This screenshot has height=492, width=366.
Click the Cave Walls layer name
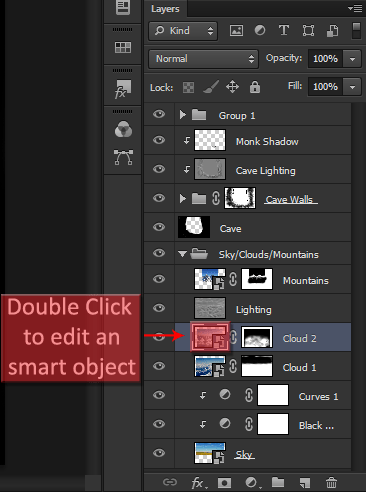[290, 199]
